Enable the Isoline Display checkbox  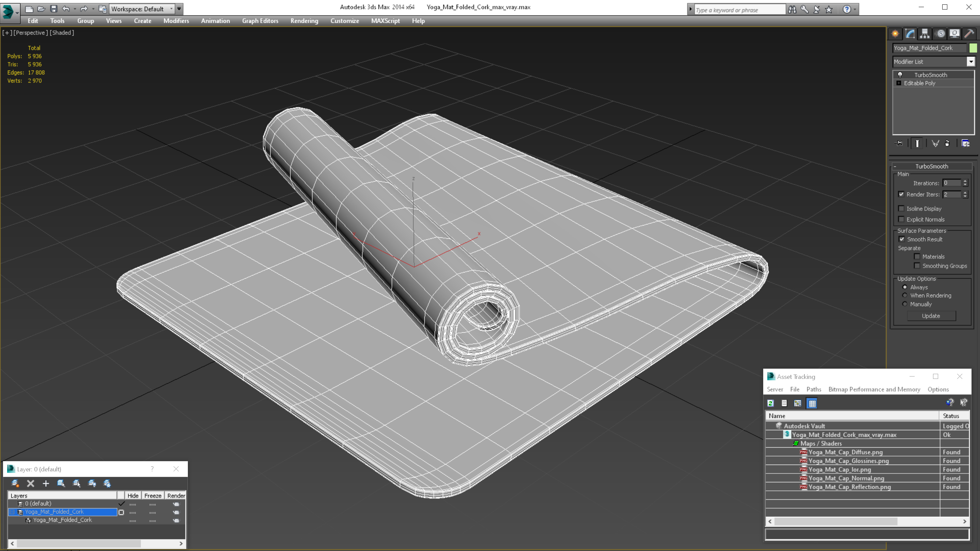901,208
